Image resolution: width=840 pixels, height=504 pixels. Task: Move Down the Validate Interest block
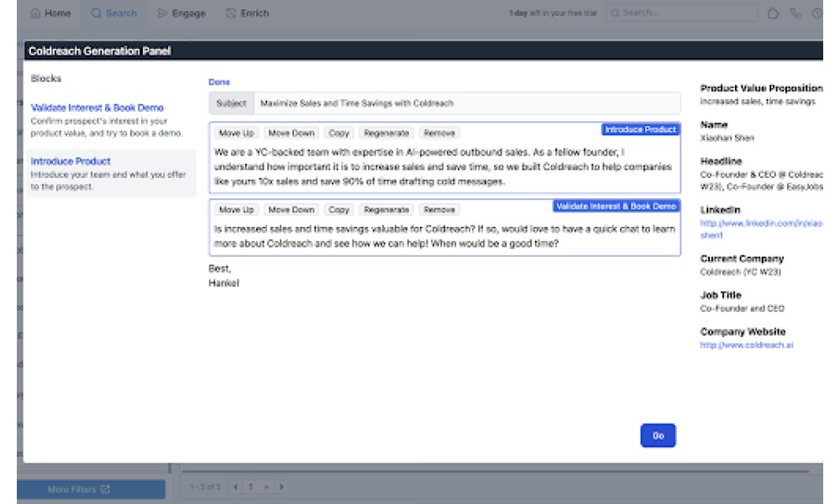click(x=291, y=210)
